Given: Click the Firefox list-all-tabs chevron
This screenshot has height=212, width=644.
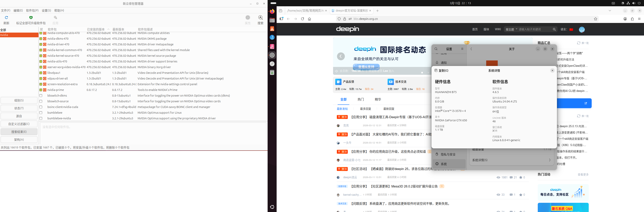Looking at the screenshot, I should (x=609, y=11).
